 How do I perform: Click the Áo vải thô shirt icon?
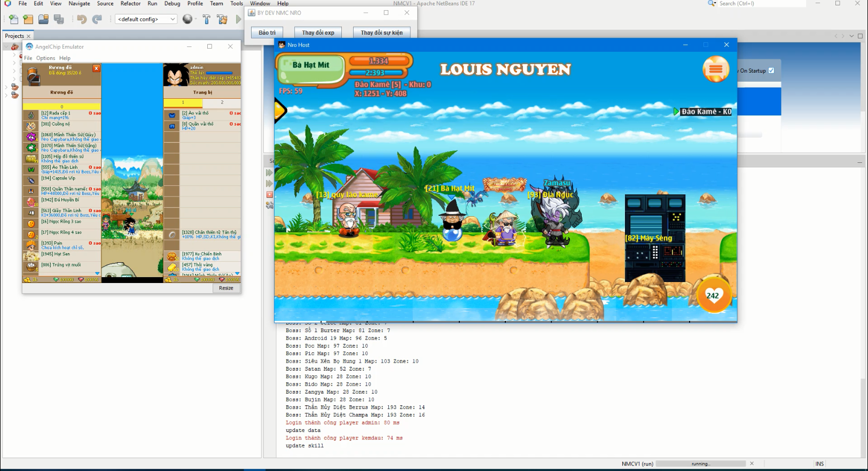point(172,115)
